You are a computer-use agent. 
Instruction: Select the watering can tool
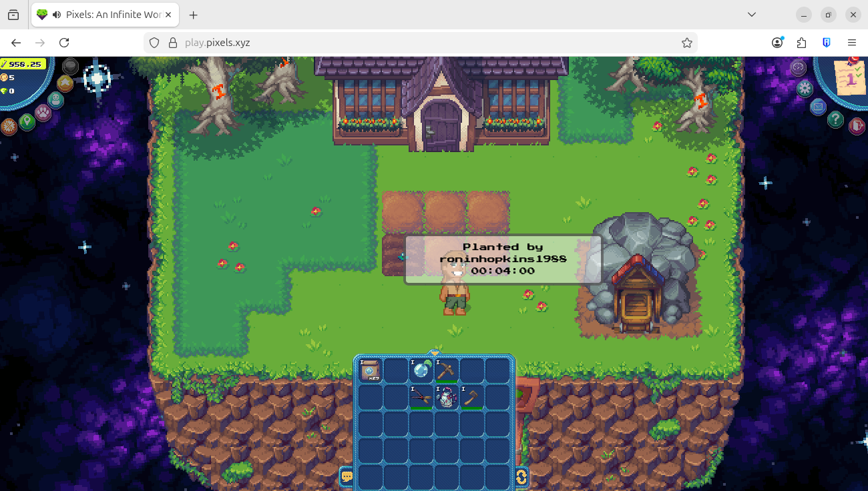pyautogui.click(x=447, y=397)
